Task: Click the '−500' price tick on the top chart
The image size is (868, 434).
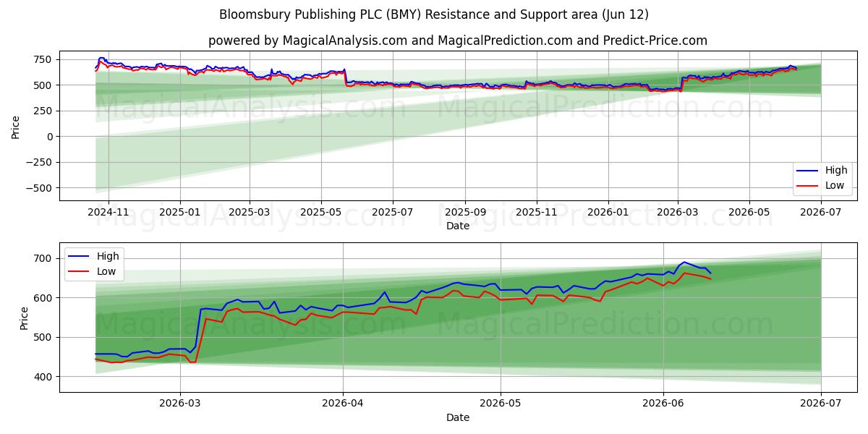Action: [40, 188]
